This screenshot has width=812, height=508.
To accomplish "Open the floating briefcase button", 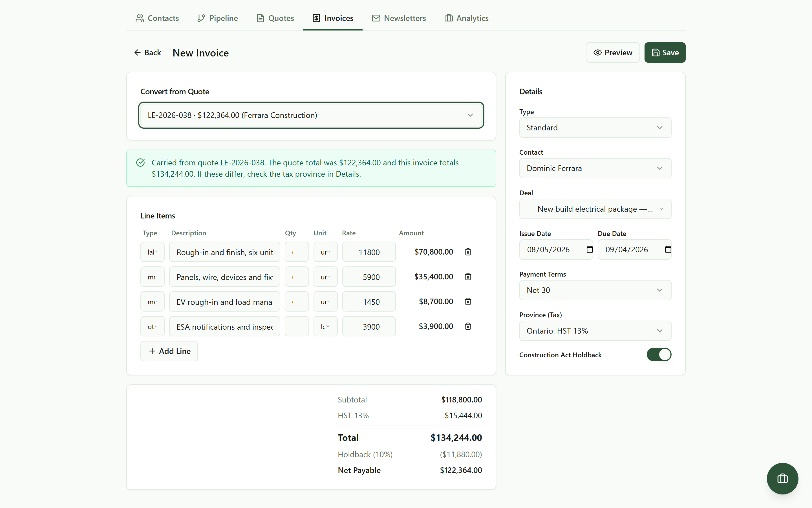I will (782, 478).
